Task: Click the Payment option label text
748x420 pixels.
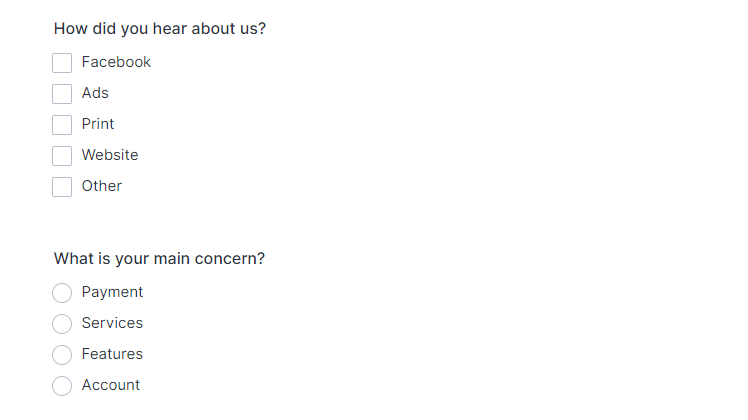Action: point(112,292)
